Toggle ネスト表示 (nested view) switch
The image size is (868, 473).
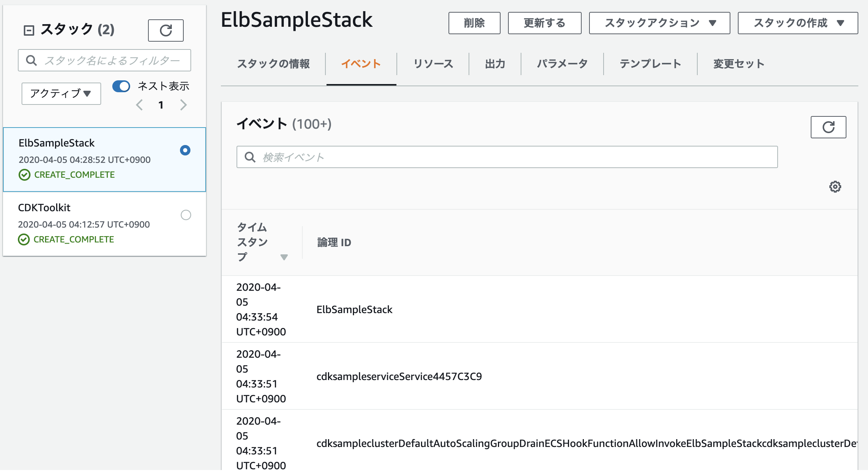[121, 86]
